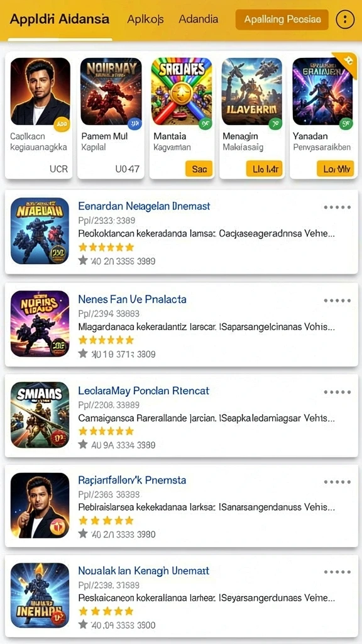Open more options for Nenes Fan Ue Pnalacta
This screenshot has width=362, height=644.
pos(337,301)
